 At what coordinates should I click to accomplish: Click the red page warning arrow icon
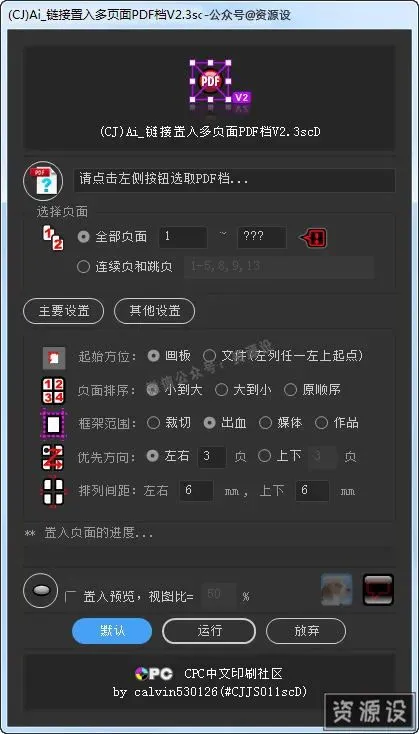click(313, 238)
